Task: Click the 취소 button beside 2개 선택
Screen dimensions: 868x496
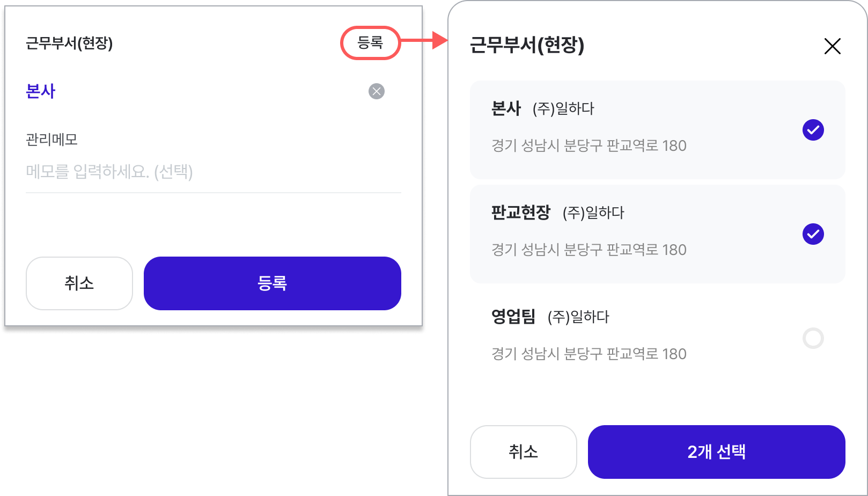Action: 524,452
